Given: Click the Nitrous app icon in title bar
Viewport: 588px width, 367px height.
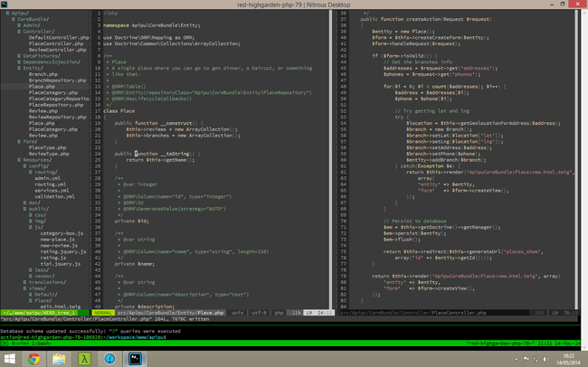Looking at the screenshot, I should pyautogui.click(x=5, y=5).
